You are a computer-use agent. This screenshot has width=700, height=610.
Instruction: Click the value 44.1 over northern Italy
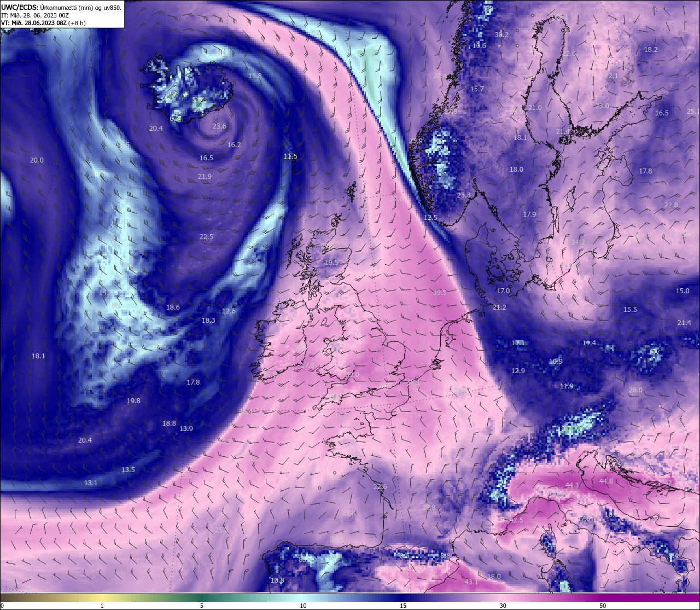point(572,485)
